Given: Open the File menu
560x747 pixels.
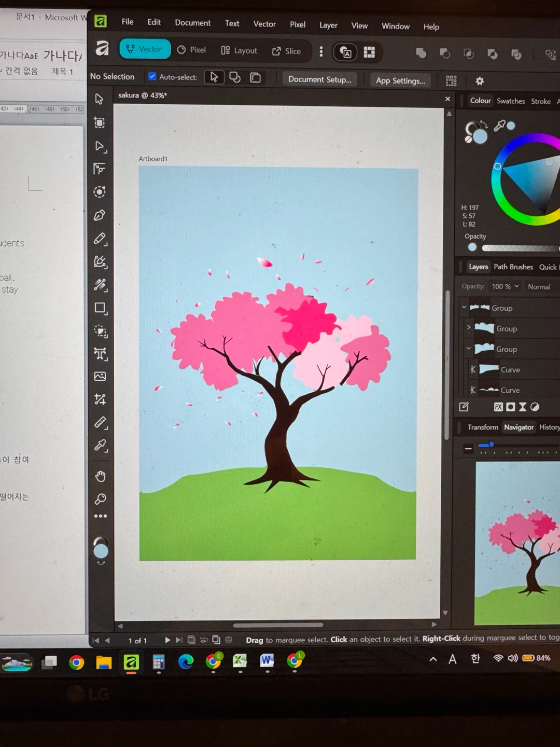Looking at the screenshot, I should coord(128,22).
